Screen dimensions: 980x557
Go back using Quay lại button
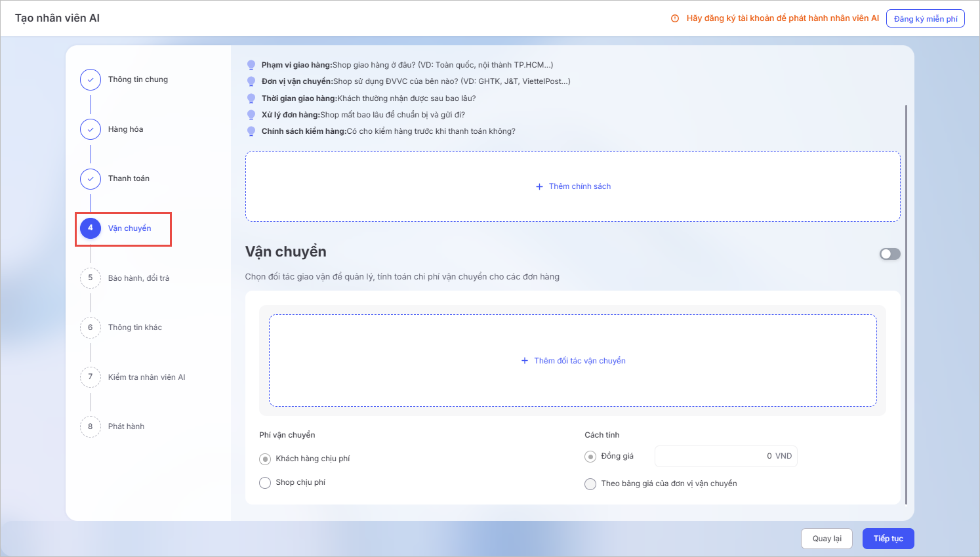pyautogui.click(x=827, y=539)
